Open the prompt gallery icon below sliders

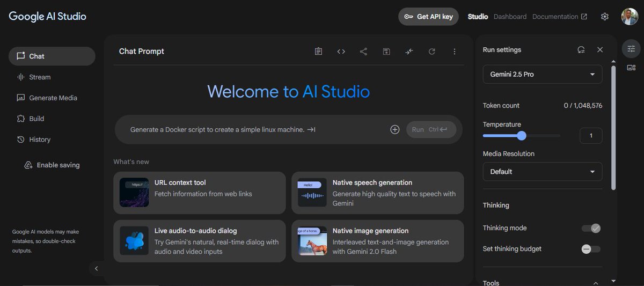tap(631, 68)
